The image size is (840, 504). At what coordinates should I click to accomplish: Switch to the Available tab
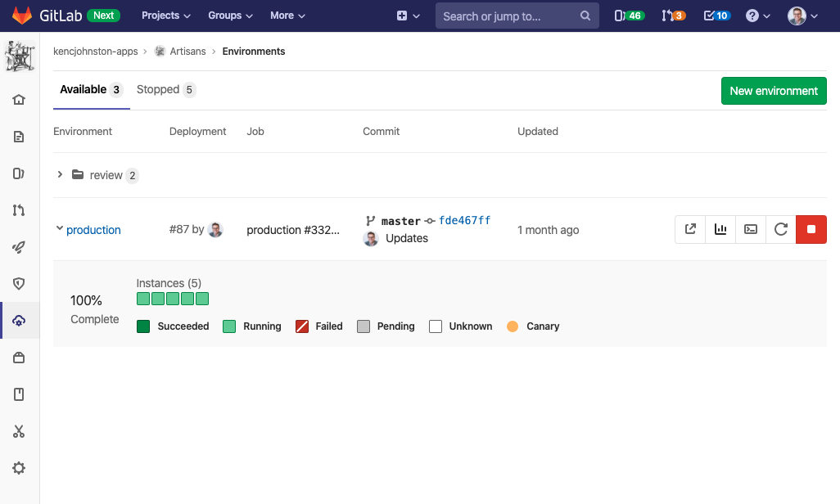click(92, 89)
